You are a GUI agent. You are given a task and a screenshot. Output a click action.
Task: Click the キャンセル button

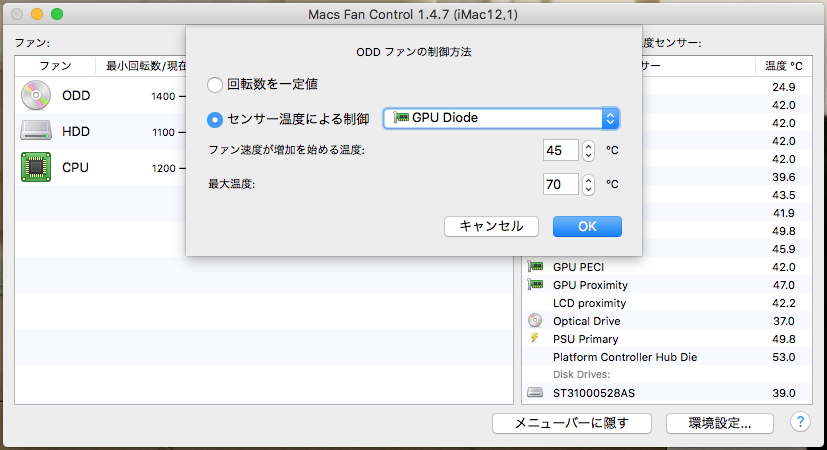click(491, 226)
